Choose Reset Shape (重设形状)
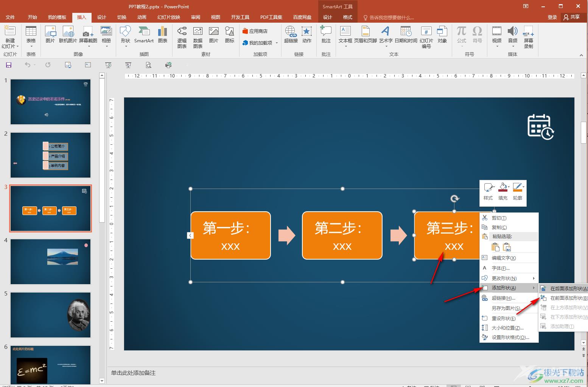 coord(509,318)
